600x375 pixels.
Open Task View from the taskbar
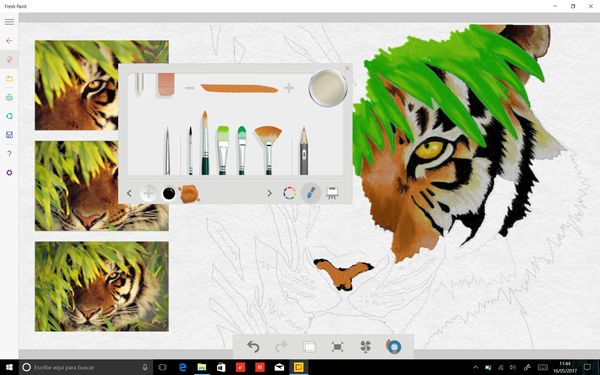[162, 367]
